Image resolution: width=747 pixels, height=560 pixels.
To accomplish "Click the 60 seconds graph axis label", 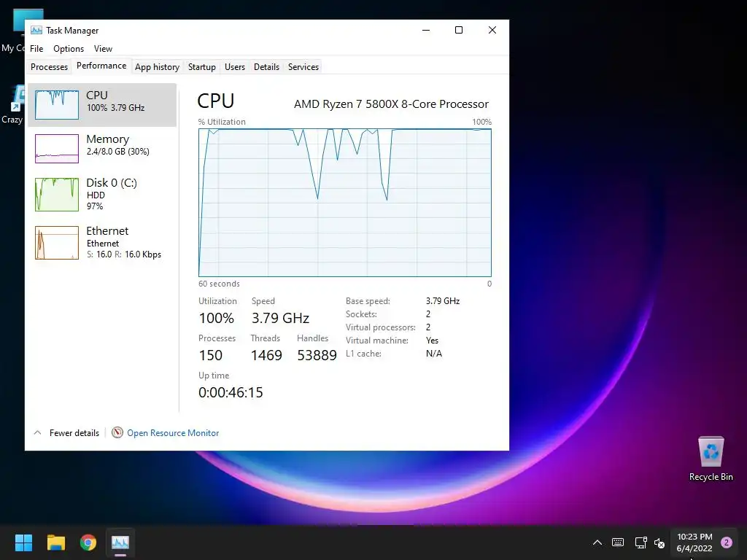I will 219,284.
